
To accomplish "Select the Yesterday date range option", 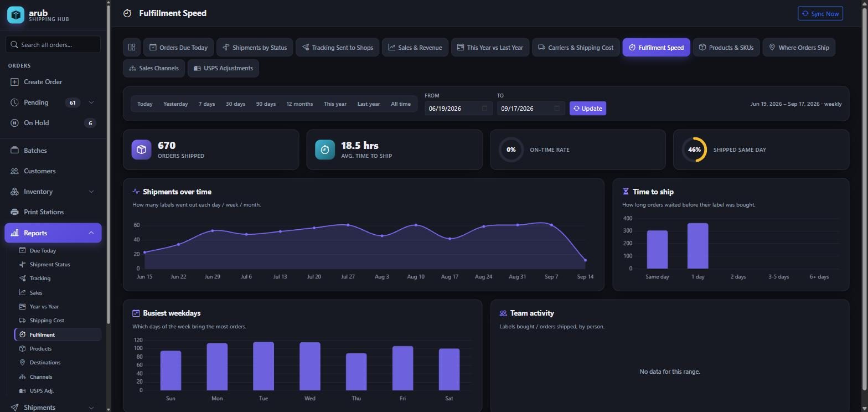I will [x=175, y=104].
